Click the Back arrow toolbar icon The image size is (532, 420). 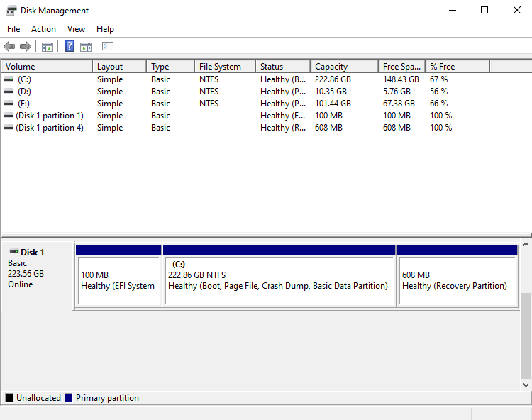coord(9,46)
